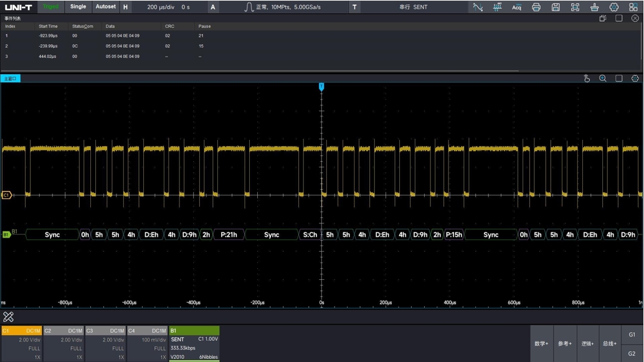Open C1 vertical scale 2.00 V/div
The image size is (644, 362).
tap(29, 340)
